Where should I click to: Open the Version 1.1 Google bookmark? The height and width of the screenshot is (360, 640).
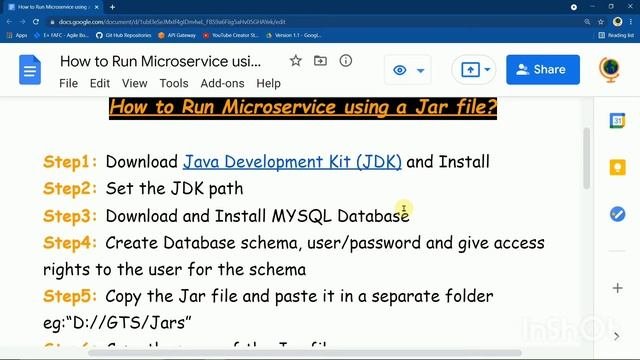pos(294,36)
